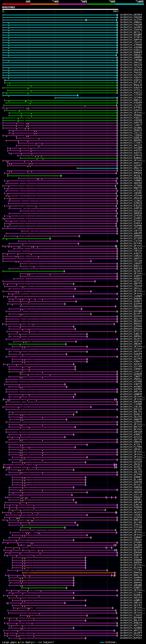The height and width of the screenshot is (644, 146).
Task: Select the UniRef100_C1MH77 label
Action: (x=131, y=125)
